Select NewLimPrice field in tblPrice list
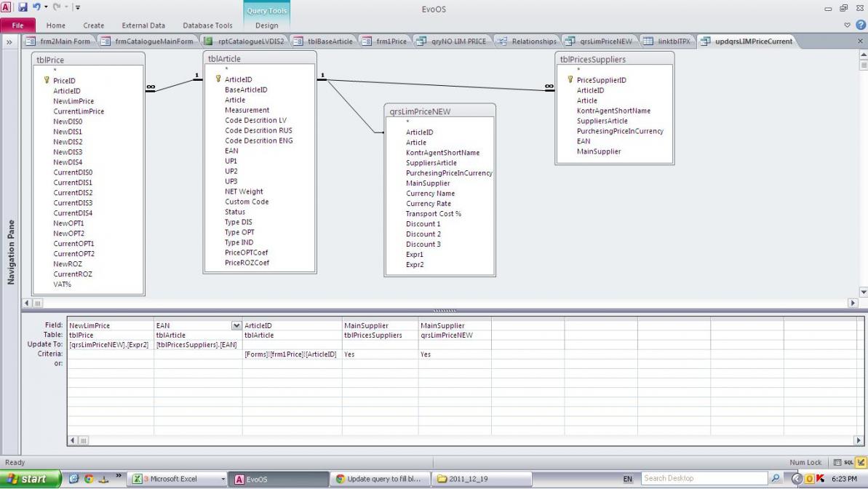 [x=73, y=101]
